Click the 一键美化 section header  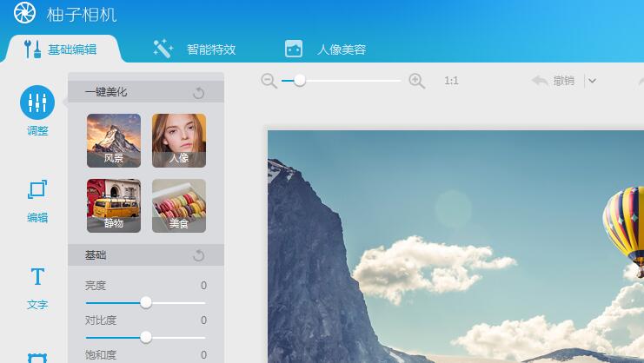[146, 92]
